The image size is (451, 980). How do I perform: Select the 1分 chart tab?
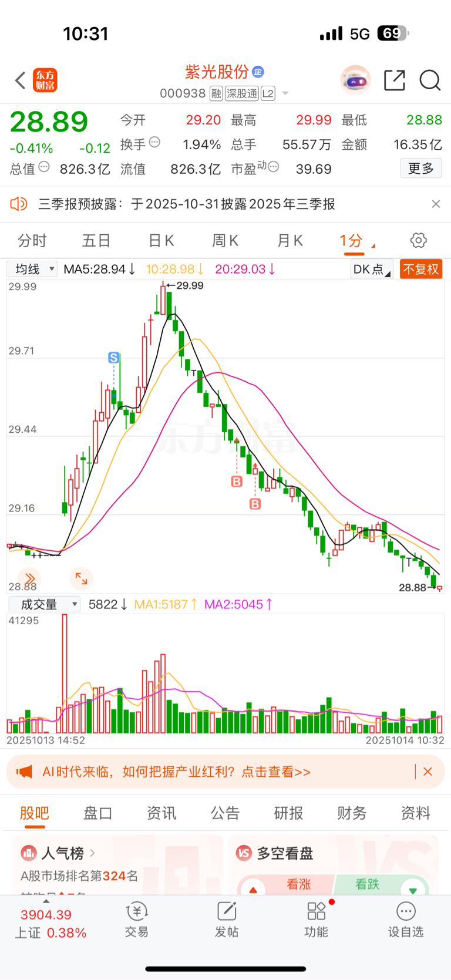pos(351,240)
